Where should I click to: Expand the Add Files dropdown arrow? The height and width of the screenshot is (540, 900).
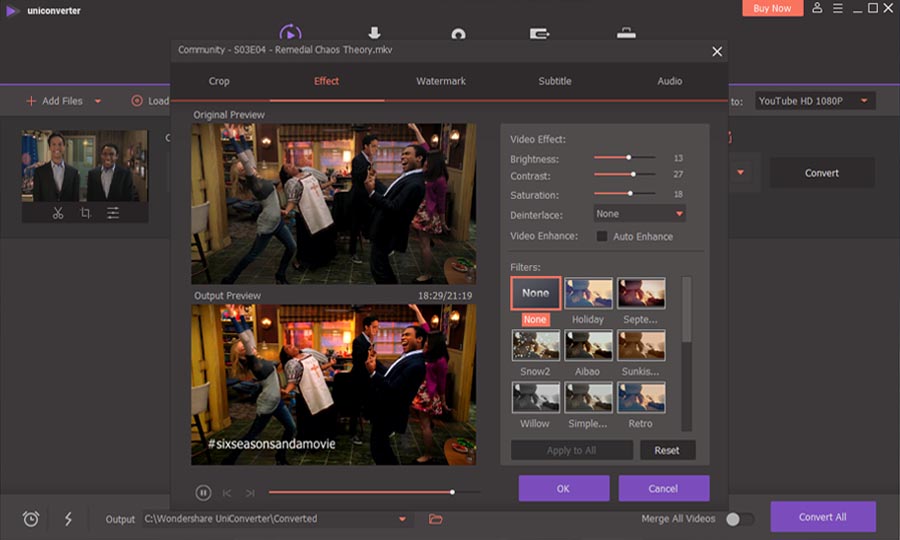[98, 101]
